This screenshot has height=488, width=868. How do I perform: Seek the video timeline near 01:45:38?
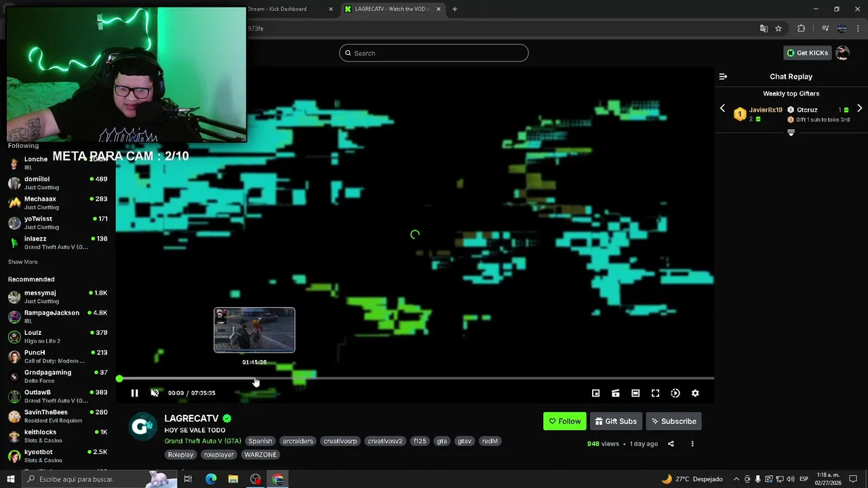[x=254, y=378]
